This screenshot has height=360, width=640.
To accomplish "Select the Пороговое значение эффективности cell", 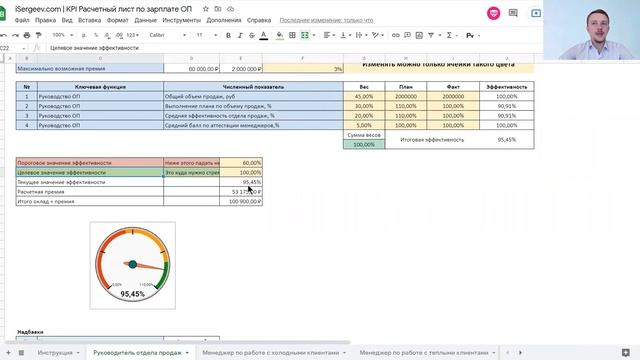I will tap(89, 162).
